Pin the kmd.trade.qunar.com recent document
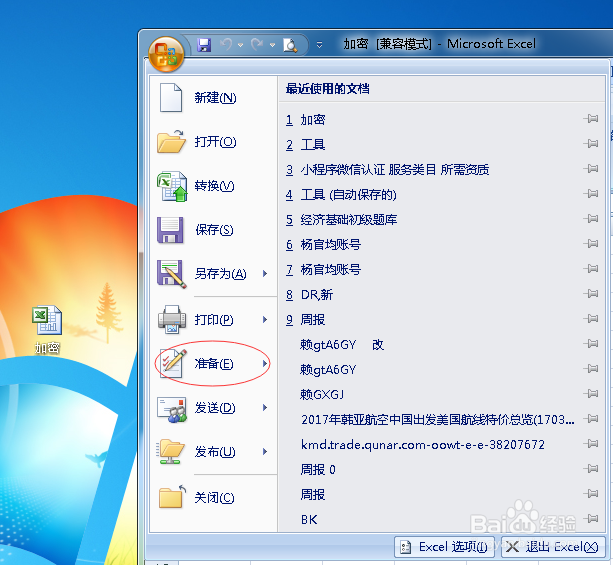The image size is (613, 565). coord(591,444)
